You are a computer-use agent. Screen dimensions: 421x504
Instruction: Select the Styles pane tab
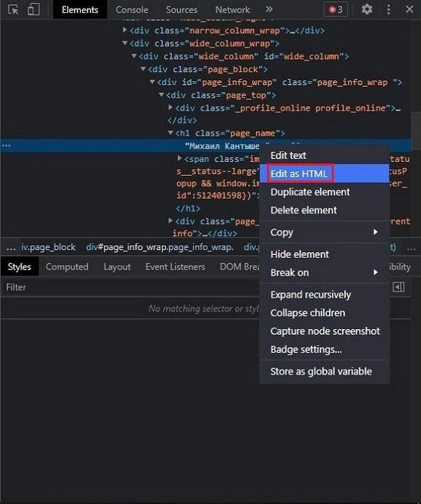click(x=20, y=267)
